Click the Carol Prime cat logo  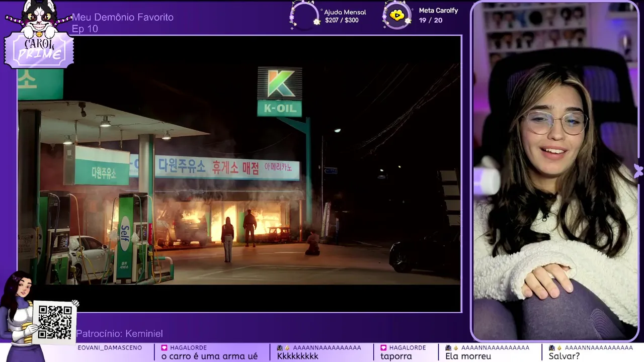39,34
